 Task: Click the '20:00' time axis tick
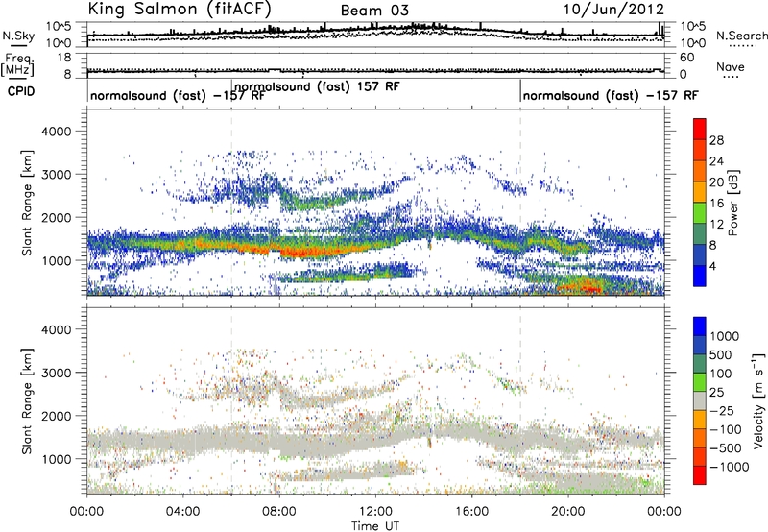pyautogui.click(x=567, y=512)
